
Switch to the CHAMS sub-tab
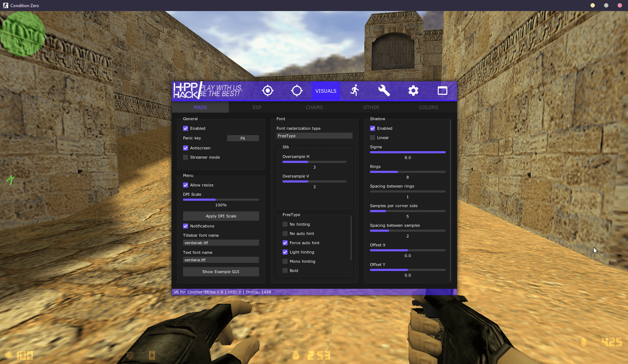tap(314, 107)
